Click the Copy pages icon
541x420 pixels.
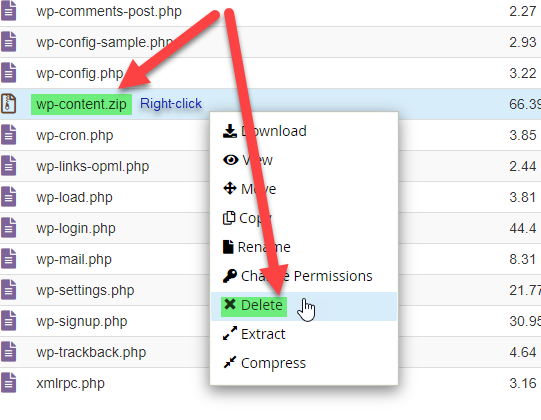tap(229, 218)
